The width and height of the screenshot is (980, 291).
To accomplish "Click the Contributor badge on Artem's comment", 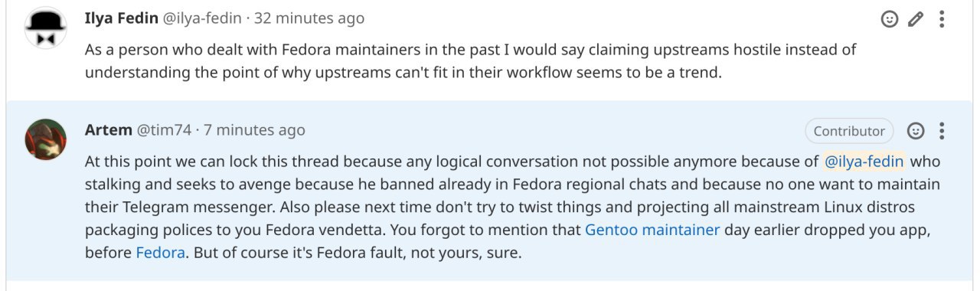I will pyautogui.click(x=849, y=131).
